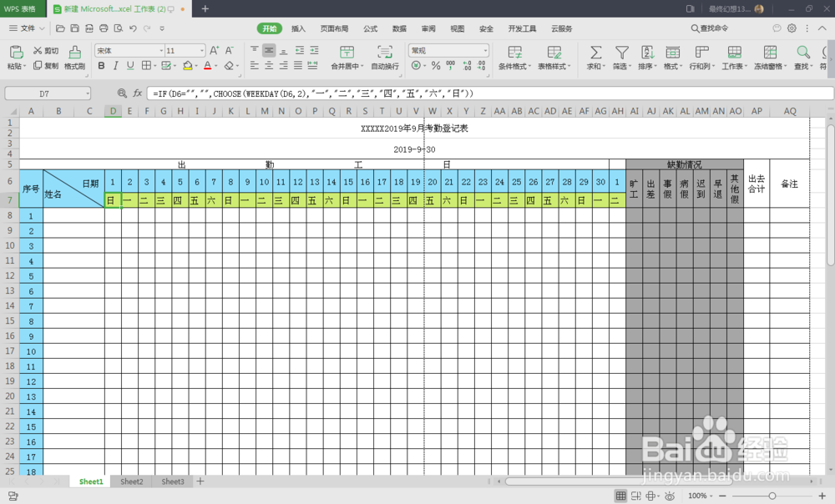Viewport: 835px width, 504px height.
Task: Switch to the 页面布局 Page Layout tab
Action: [x=334, y=28]
